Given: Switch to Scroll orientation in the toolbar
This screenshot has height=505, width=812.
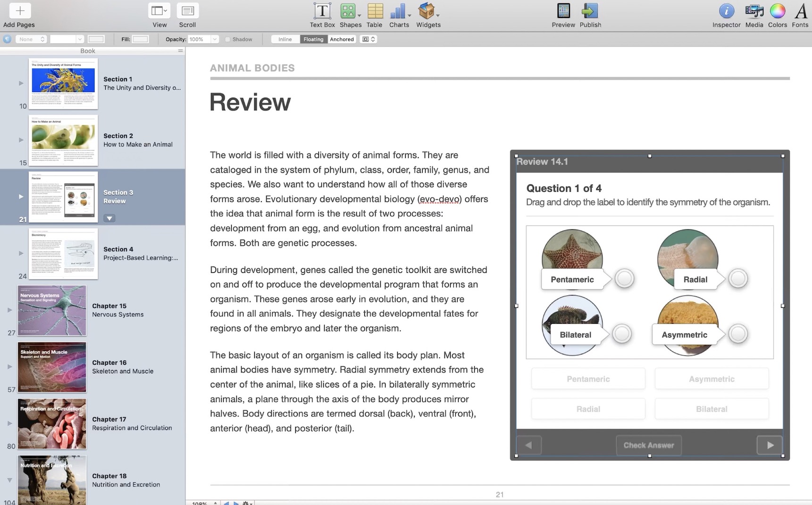Looking at the screenshot, I should (188, 11).
